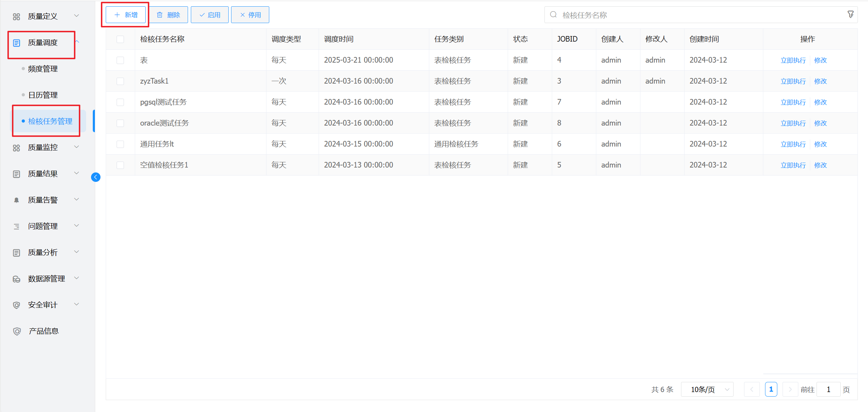The height and width of the screenshot is (412, 868).
Task: Click the trash icon on 删除 button
Action: pyautogui.click(x=160, y=15)
